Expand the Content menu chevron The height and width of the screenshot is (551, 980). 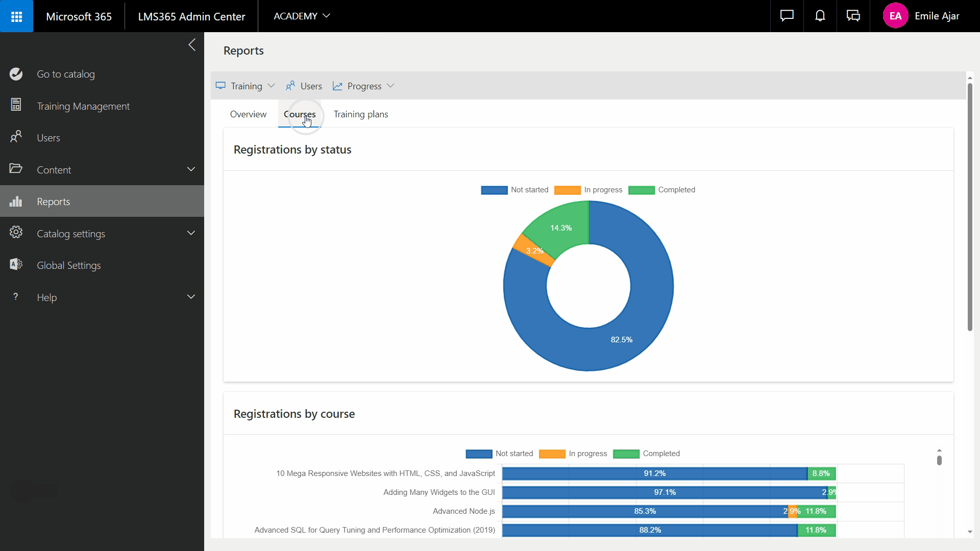191,169
